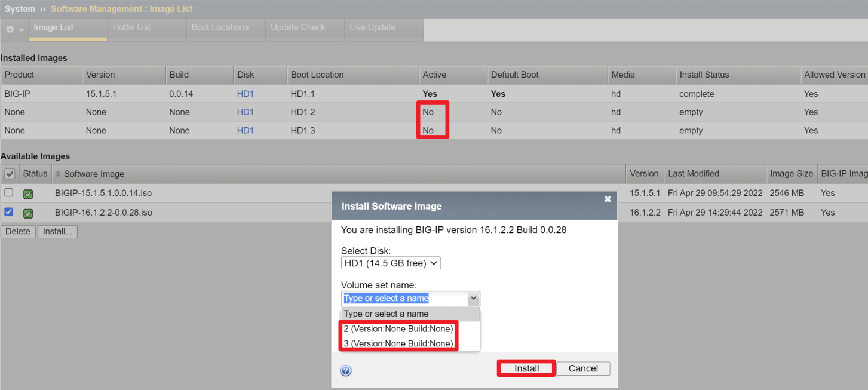Viewport: 868px width, 390px height.
Task: Click the Volume set name text field
Action: 404,298
